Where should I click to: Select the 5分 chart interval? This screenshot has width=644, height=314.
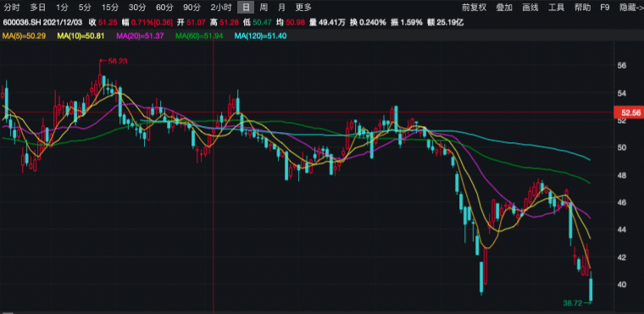coord(85,7)
